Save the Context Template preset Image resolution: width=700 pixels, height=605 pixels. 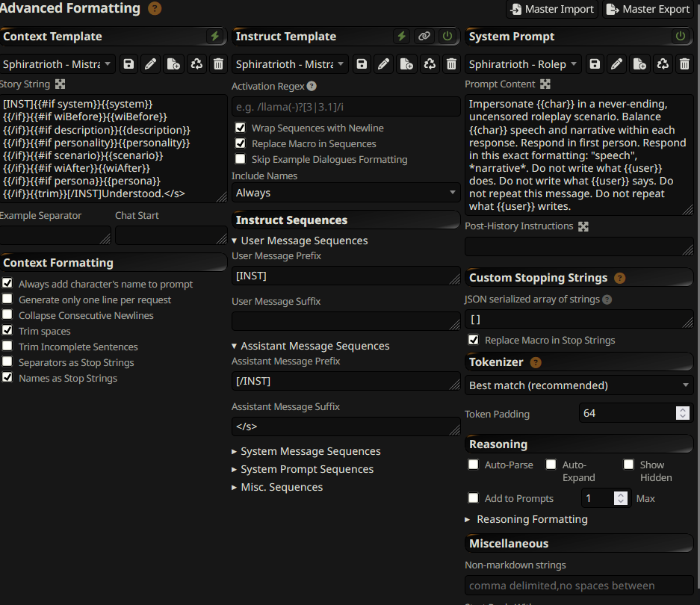(128, 64)
